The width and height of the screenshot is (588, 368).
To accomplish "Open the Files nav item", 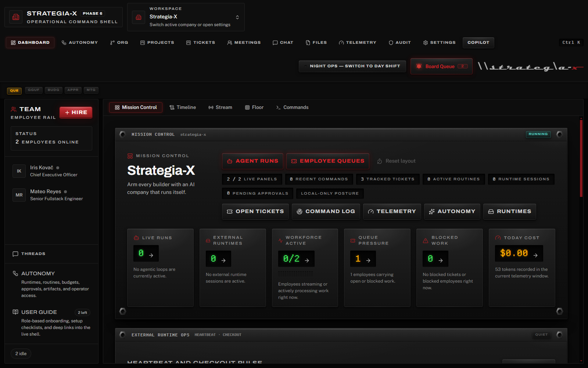I will (316, 43).
